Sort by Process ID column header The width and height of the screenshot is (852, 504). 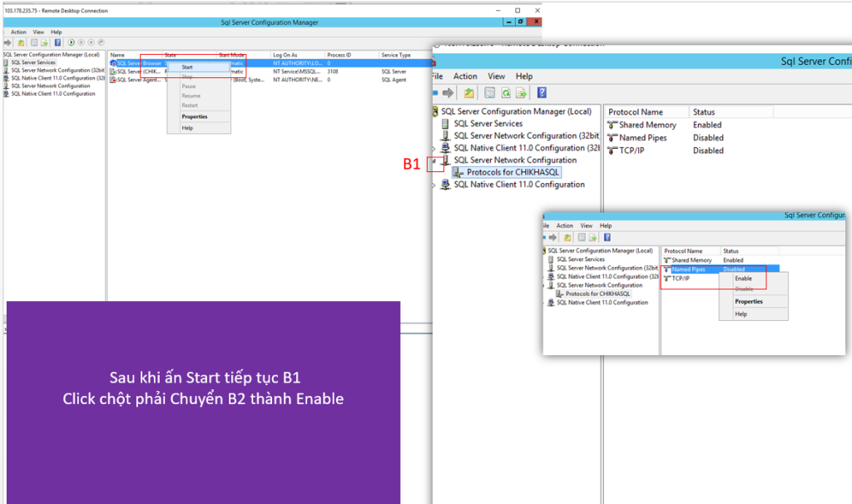[352, 55]
